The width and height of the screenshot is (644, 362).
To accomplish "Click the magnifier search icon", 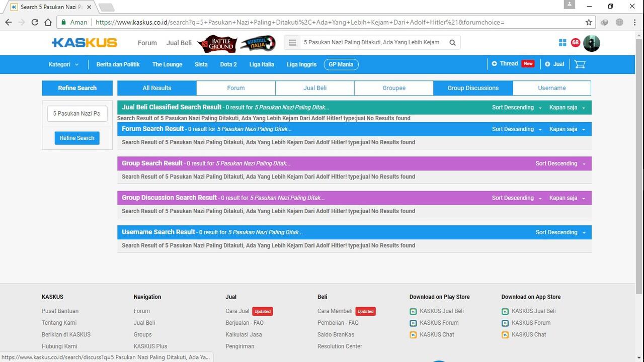I will point(452,43).
